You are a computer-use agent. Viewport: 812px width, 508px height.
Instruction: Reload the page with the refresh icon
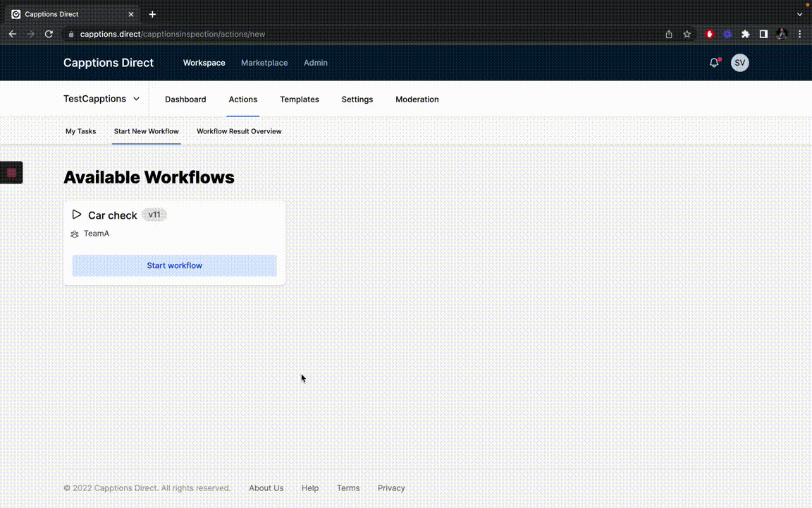(x=49, y=34)
